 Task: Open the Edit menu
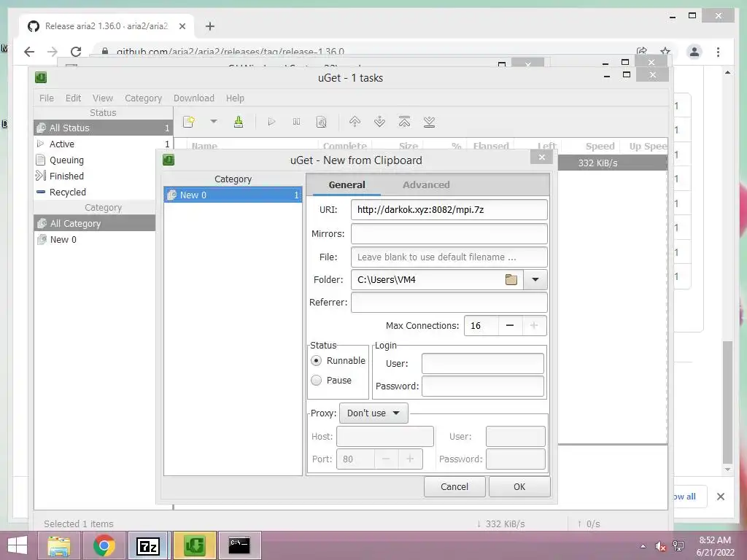pos(73,98)
